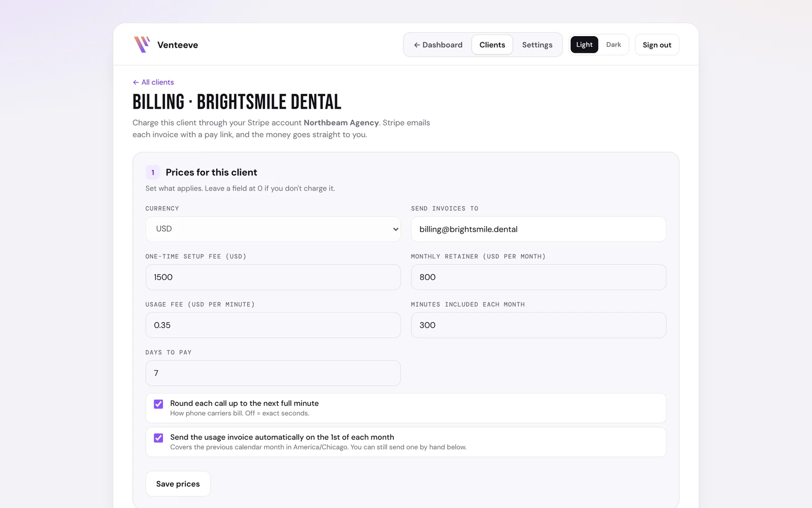Viewport: 812px width, 508px height.
Task: Click the Days to pay field
Action: click(273, 373)
